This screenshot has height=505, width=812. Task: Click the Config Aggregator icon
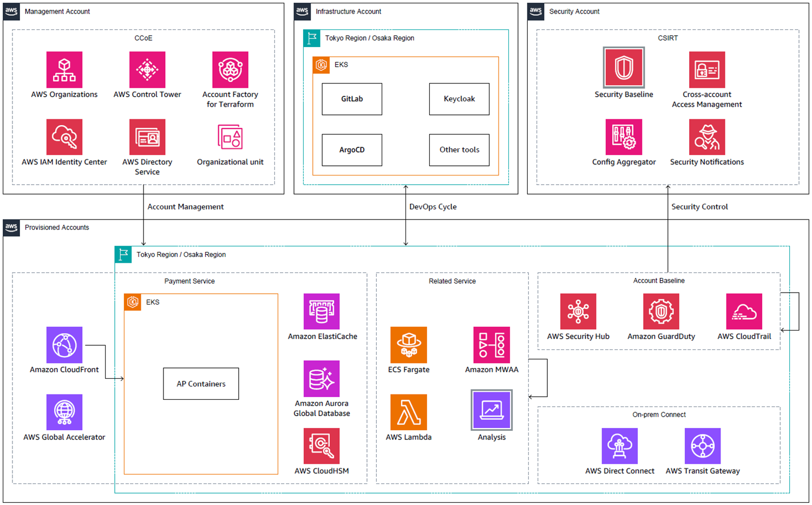coord(624,137)
